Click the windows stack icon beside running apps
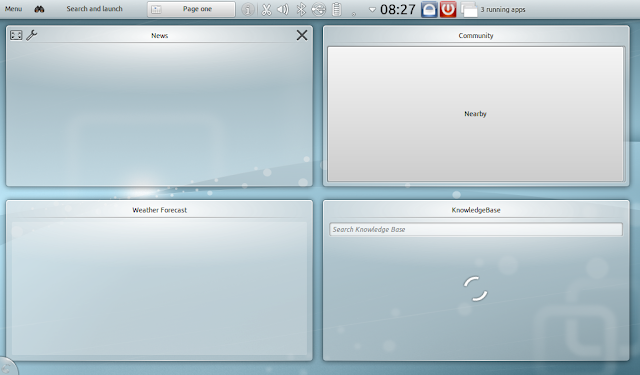 point(469,9)
